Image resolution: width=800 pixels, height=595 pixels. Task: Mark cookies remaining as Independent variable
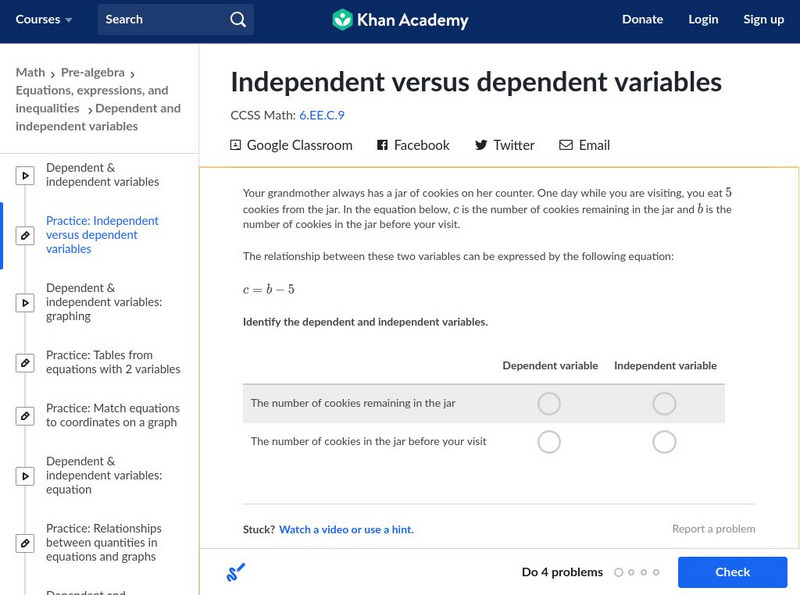(x=664, y=404)
